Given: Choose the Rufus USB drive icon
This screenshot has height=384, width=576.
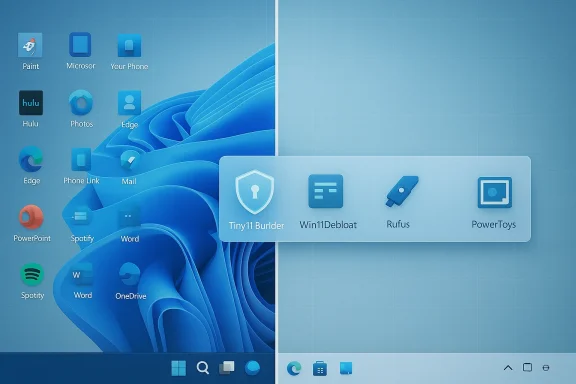Looking at the screenshot, I should pos(402,191).
